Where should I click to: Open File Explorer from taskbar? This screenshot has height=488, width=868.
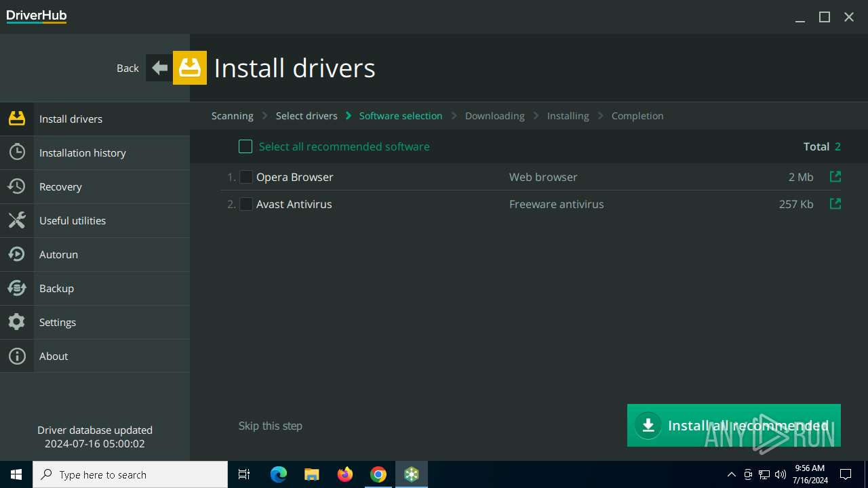[x=312, y=474]
